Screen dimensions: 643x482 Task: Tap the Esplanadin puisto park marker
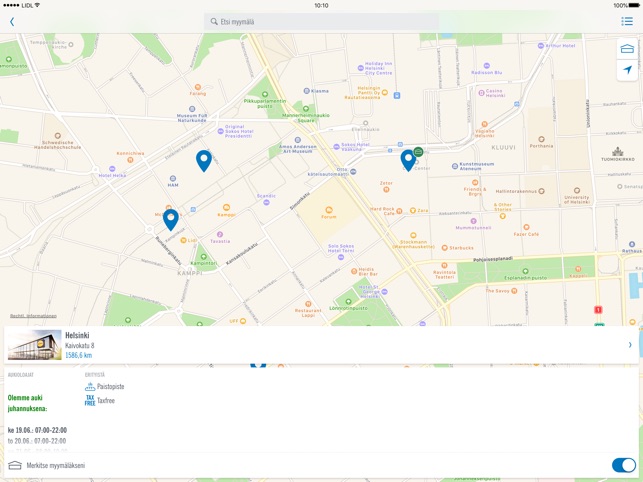525,271
